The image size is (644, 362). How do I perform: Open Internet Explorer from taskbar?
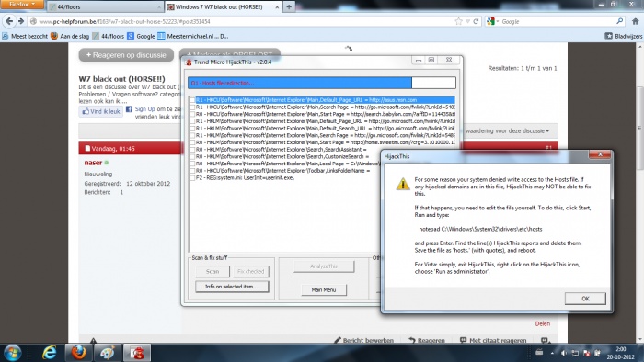coord(50,353)
